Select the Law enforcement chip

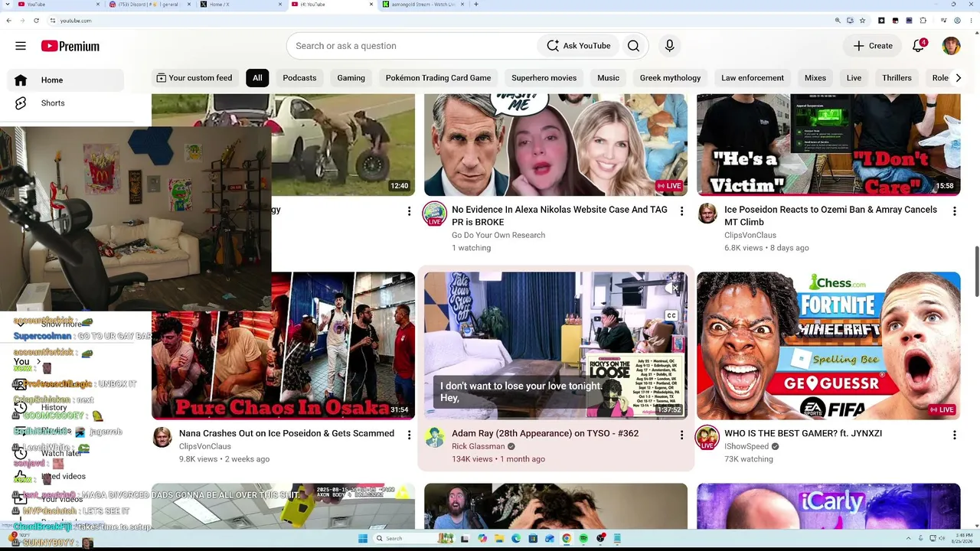[753, 78]
